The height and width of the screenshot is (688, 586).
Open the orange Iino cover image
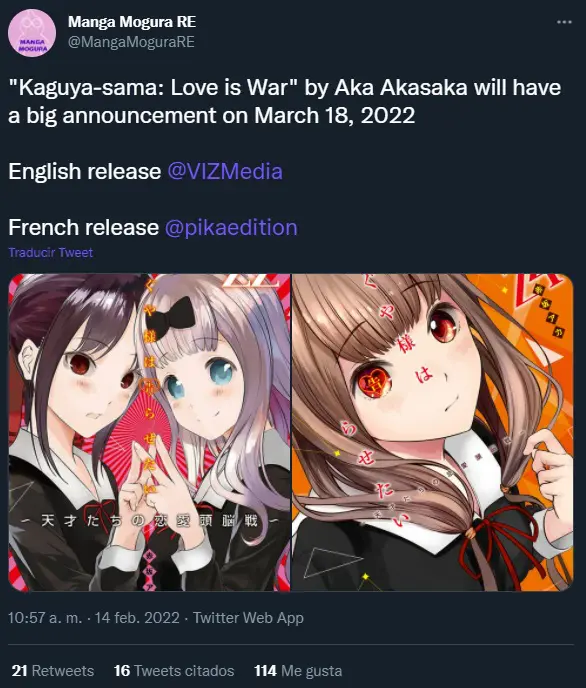click(432, 432)
